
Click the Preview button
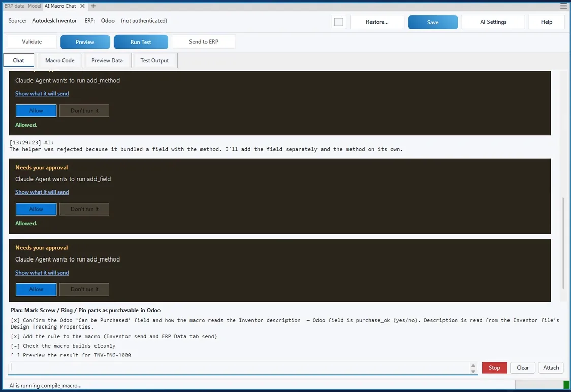coord(85,42)
